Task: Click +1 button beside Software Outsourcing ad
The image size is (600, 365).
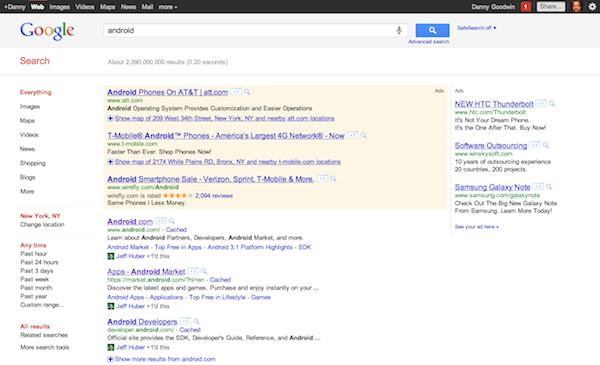Action: [x=535, y=145]
